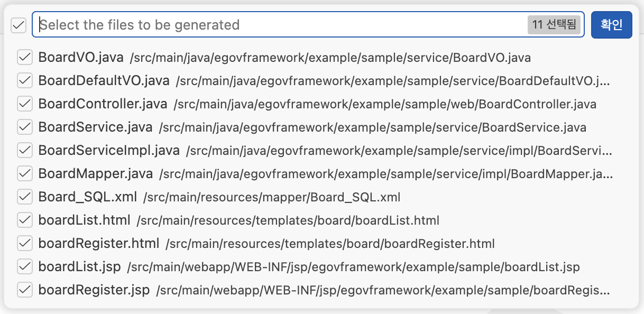The width and height of the screenshot is (644, 314).
Task: Deselect the Board_SQL.xml checkbox
Action: (25, 197)
